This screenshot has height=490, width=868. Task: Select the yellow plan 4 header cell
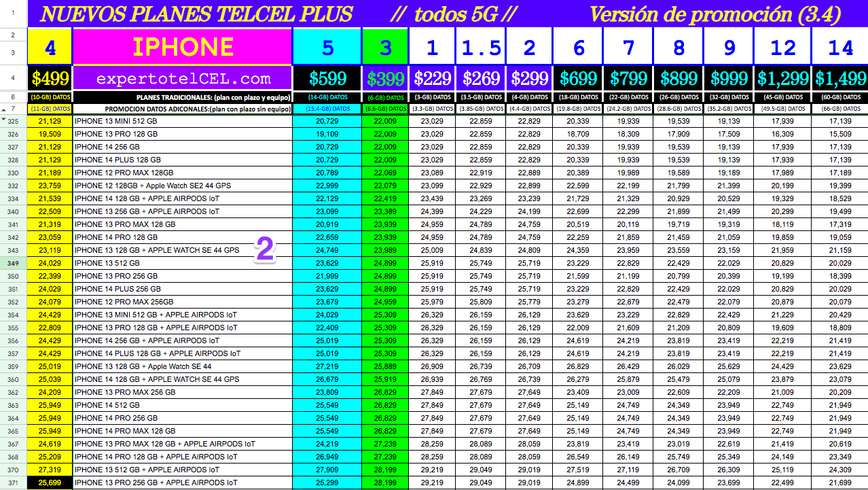[50, 47]
